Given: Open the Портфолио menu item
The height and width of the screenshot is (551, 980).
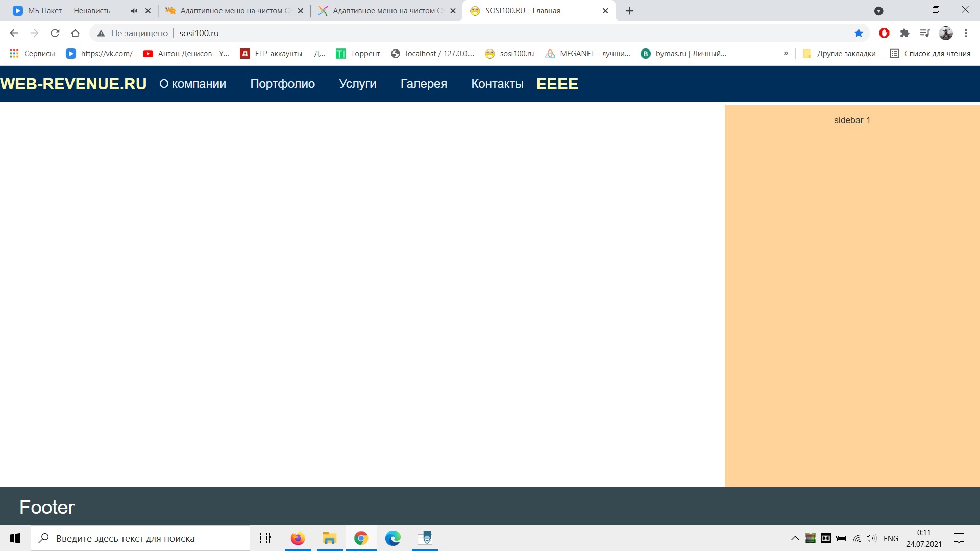Looking at the screenshot, I should point(282,84).
